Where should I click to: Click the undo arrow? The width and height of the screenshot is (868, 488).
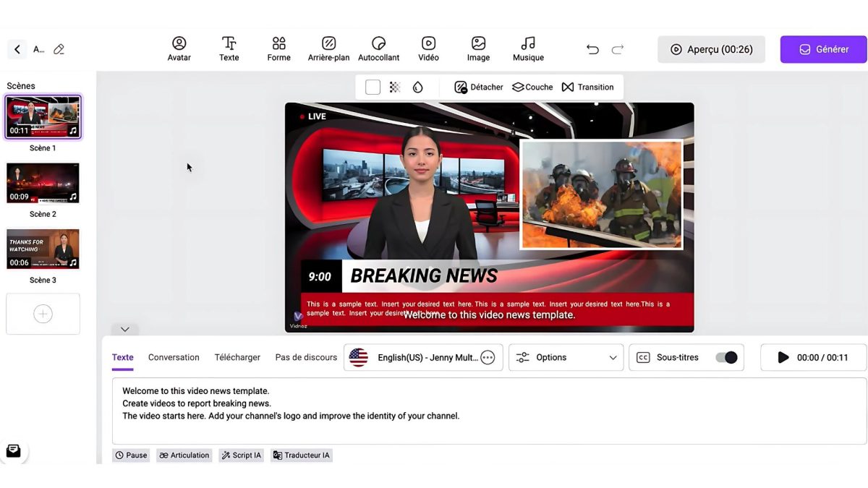[x=592, y=50]
